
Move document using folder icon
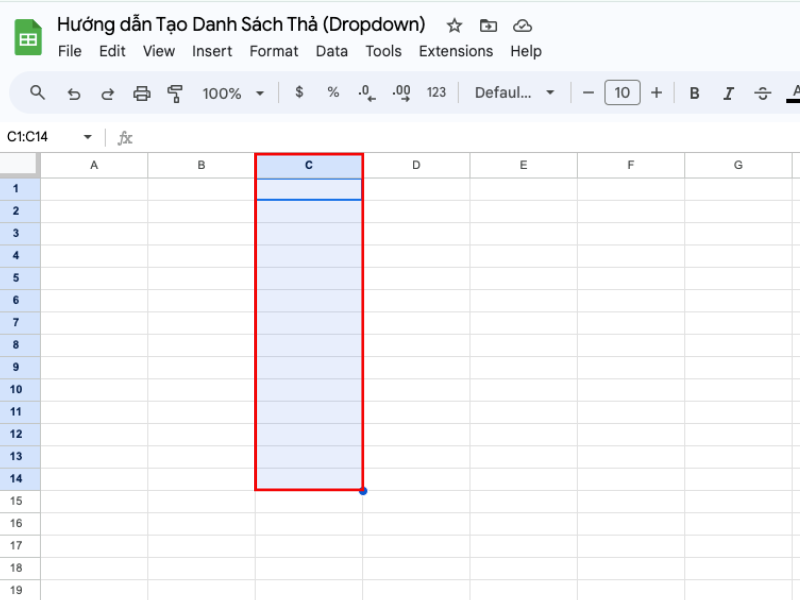point(488,25)
